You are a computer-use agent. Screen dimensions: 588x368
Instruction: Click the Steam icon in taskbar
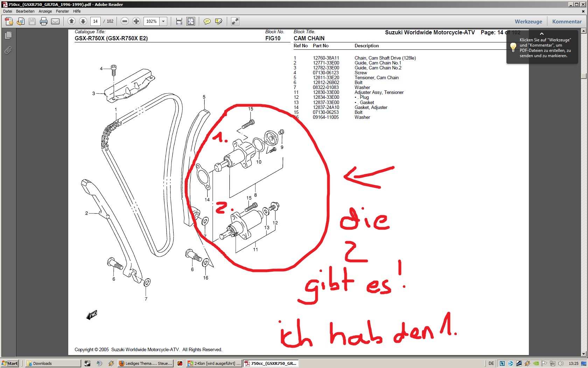click(x=87, y=363)
